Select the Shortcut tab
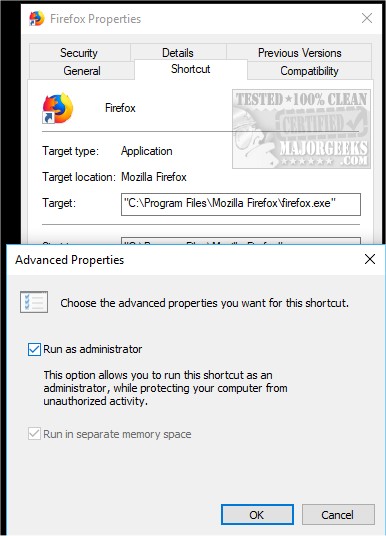Viewport: 386px width, 536px height. pyautogui.click(x=190, y=69)
